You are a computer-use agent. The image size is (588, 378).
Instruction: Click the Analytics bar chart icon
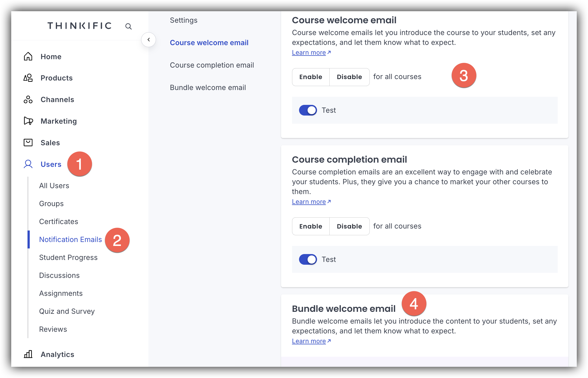[x=28, y=354]
